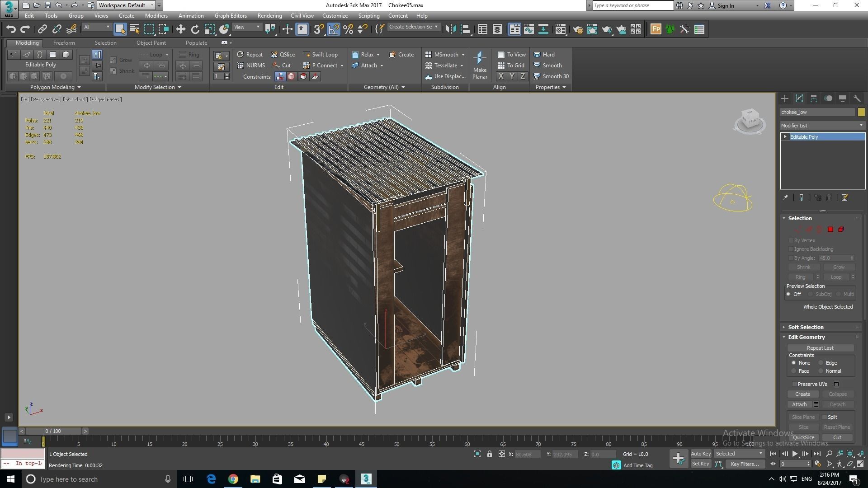Activate Select and Move tool
Viewport: 868px width, 488px height.
[180, 29]
